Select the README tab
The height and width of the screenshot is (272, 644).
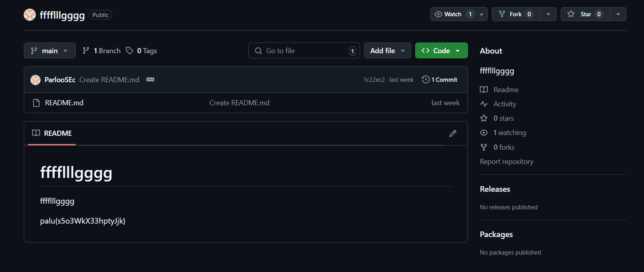[52, 133]
